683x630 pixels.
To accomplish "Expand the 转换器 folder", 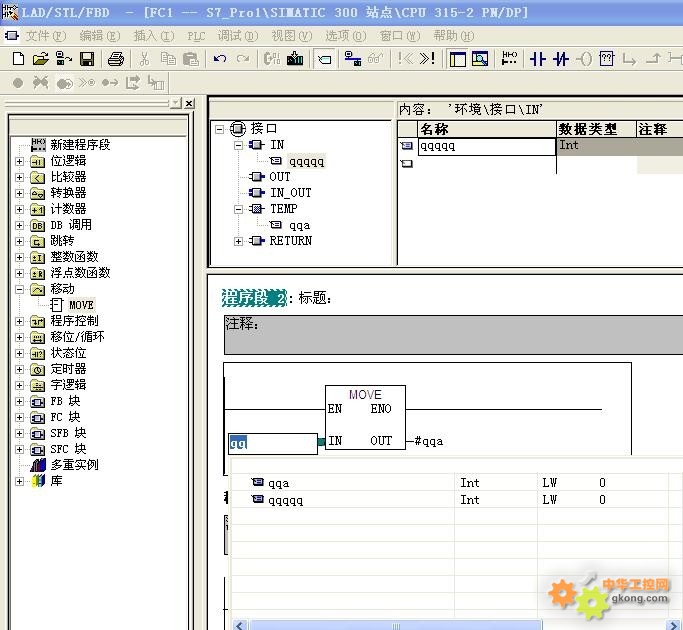I will point(19,193).
